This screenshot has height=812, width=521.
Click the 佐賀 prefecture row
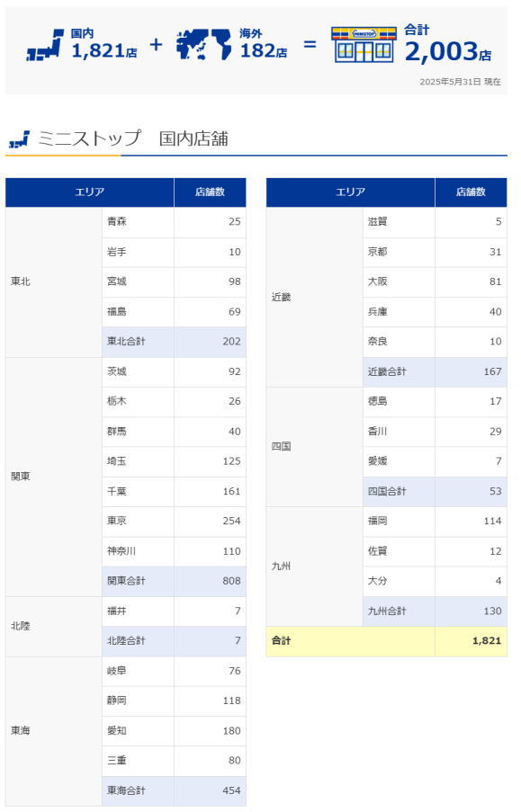pyautogui.click(x=435, y=551)
